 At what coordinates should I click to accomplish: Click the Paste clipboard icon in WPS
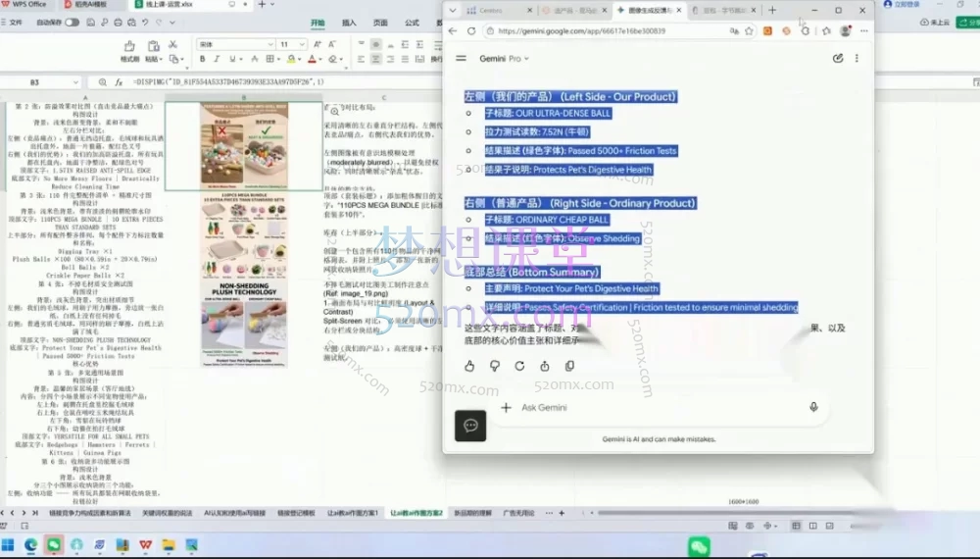(x=153, y=46)
